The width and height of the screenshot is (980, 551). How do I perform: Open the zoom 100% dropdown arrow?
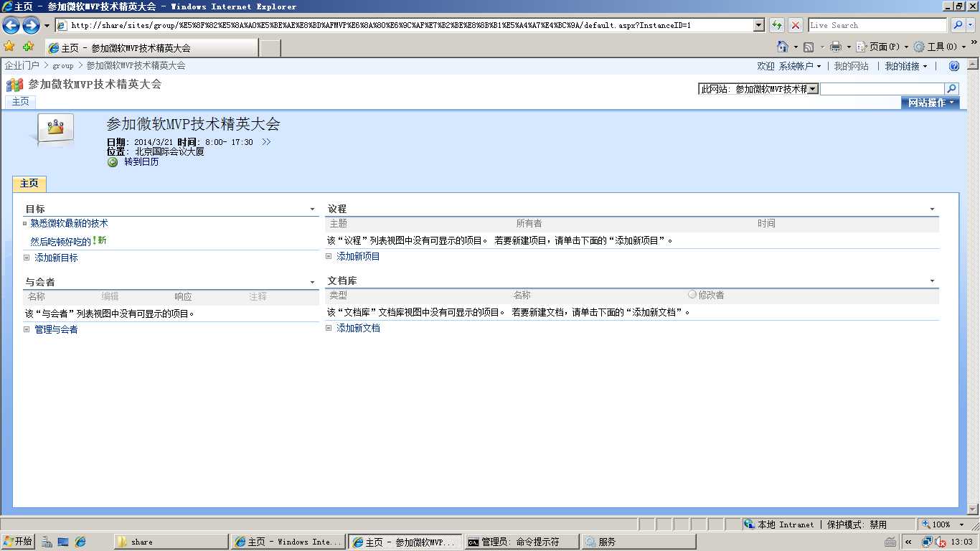pos(962,525)
